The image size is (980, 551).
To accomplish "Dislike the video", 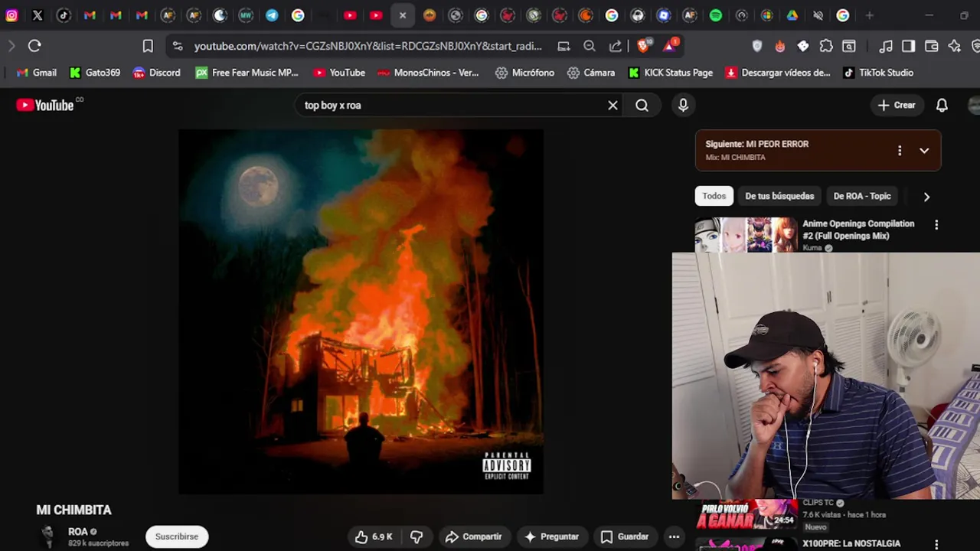I will click(x=416, y=536).
